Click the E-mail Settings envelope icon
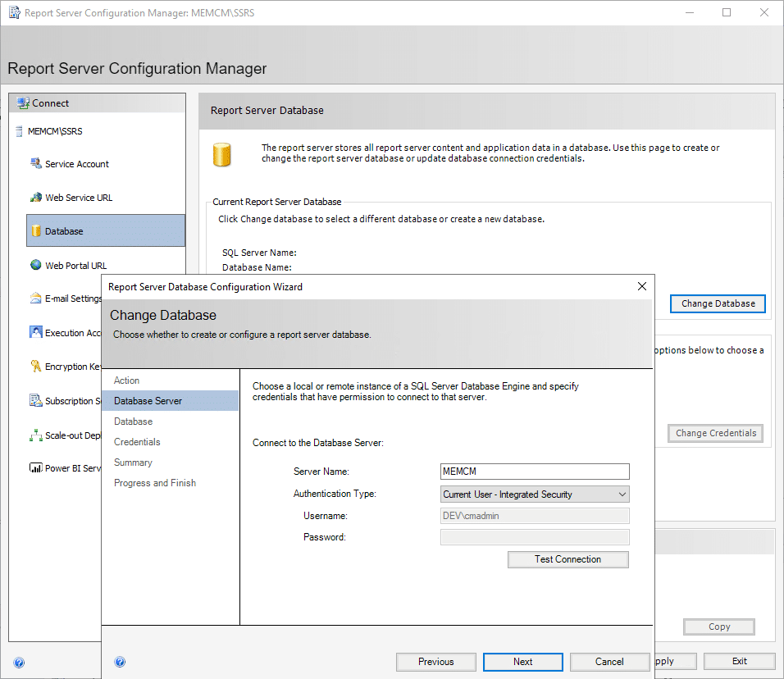Screen dimensions: 784x679 [x=36, y=298]
